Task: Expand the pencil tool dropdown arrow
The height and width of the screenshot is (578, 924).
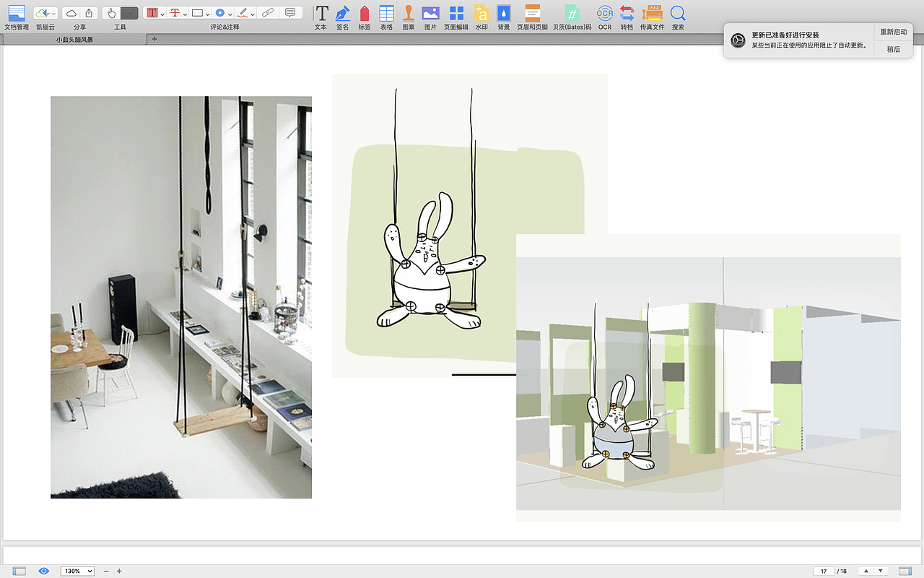Action: (253, 14)
